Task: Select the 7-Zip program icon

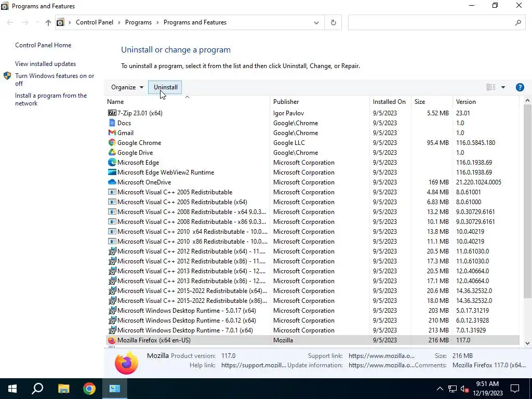Action: [112, 113]
